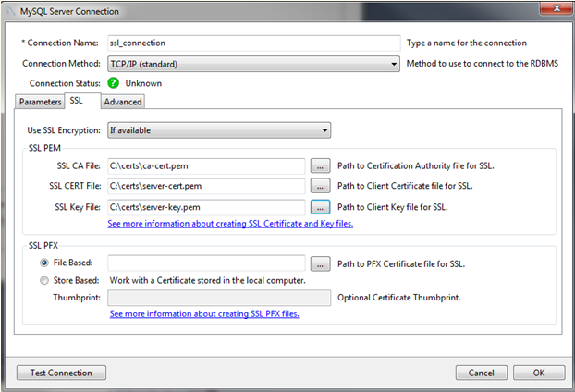Click 'Path to Client Certificate file for SSL.' text
The height and width of the screenshot is (392, 575).
405,186
